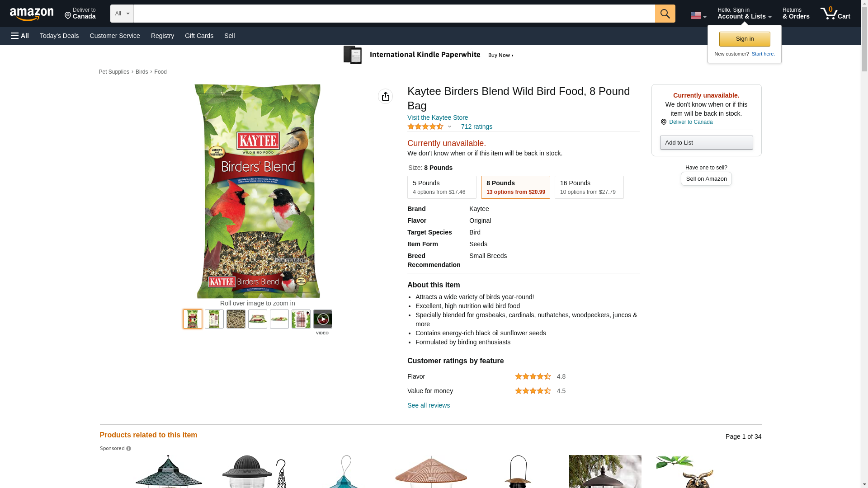Screen dimensions: 868x488
Task: Play the product video thumbnail
Action: (x=322, y=319)
